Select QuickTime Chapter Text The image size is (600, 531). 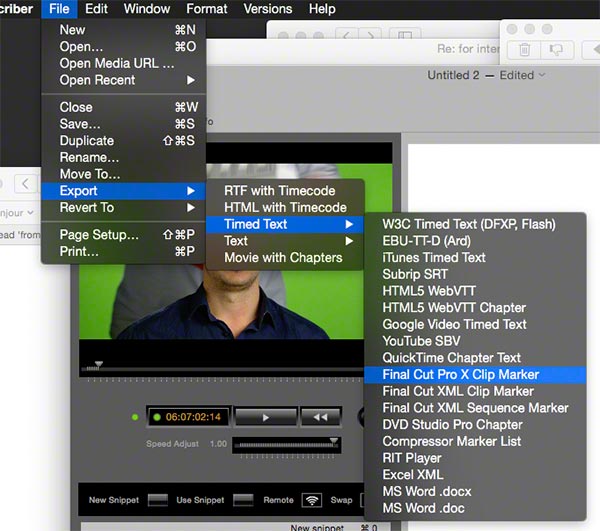475,358
